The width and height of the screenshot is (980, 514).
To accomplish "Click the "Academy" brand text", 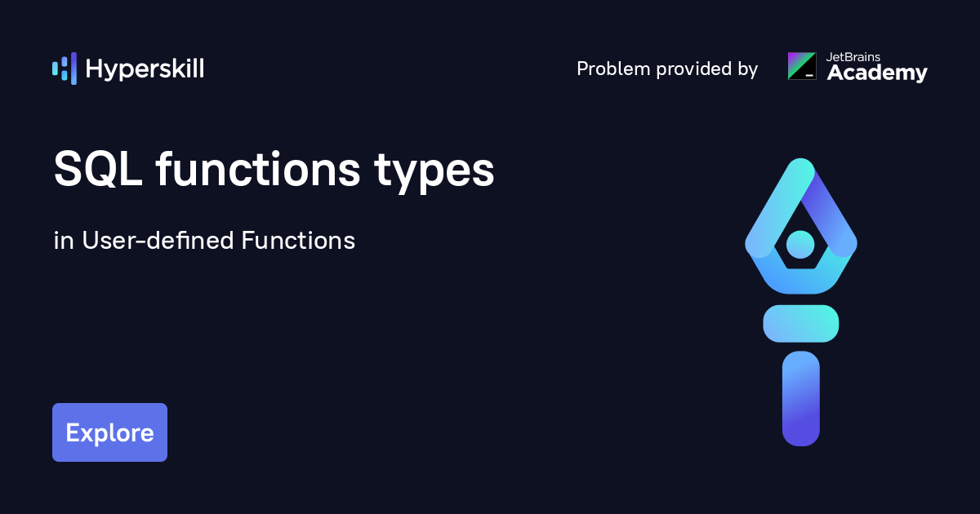I will click(x=877, y=73).
